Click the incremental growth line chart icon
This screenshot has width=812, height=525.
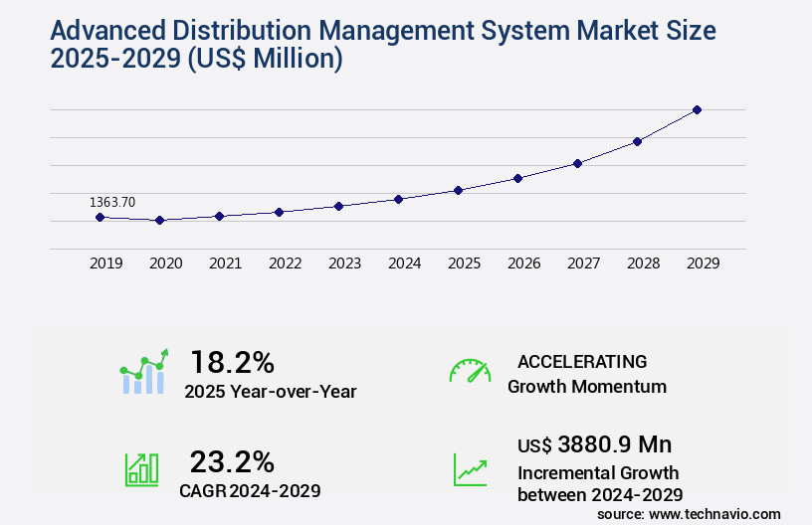click(470, 468)
